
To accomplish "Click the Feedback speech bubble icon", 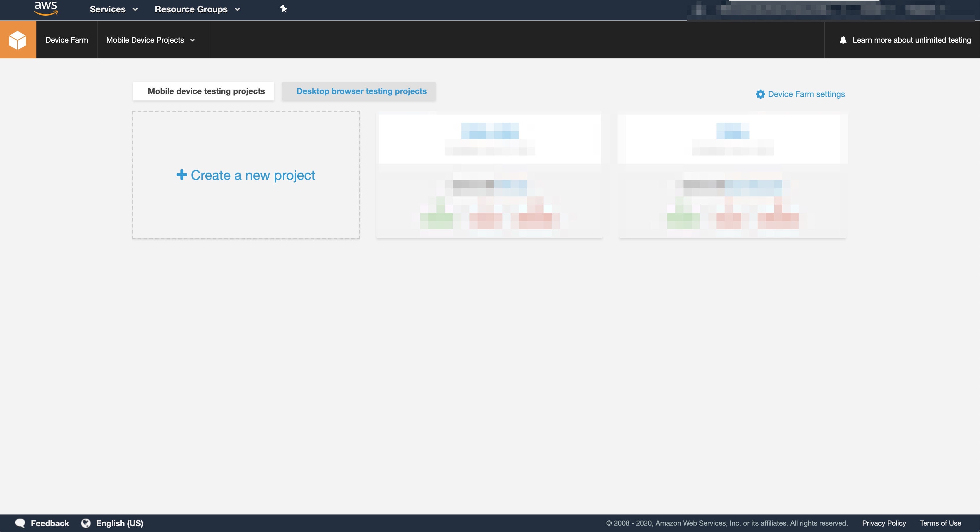I will click(x=20, y=523).
